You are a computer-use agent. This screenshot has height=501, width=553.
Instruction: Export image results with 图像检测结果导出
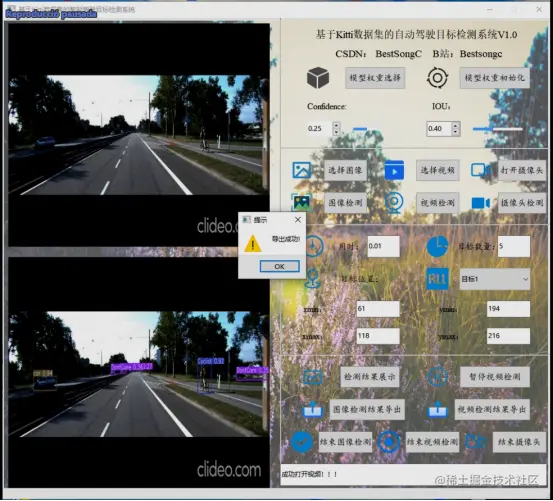[367, 409]
